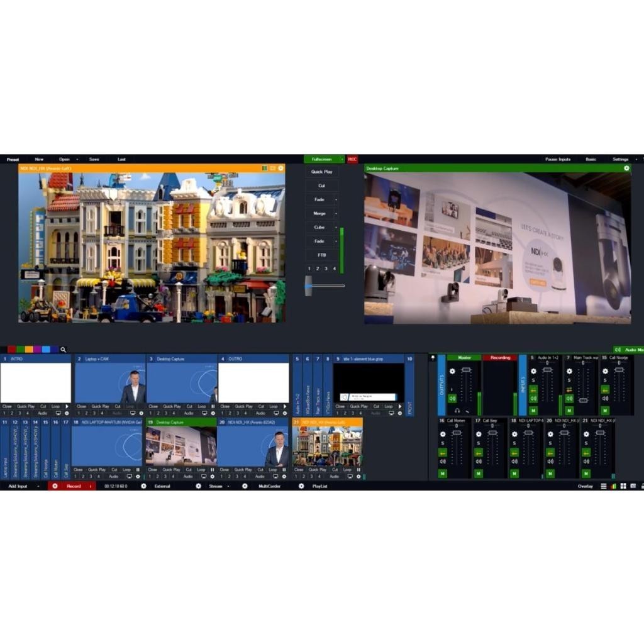Switch to Basic mode

(591, 159)
